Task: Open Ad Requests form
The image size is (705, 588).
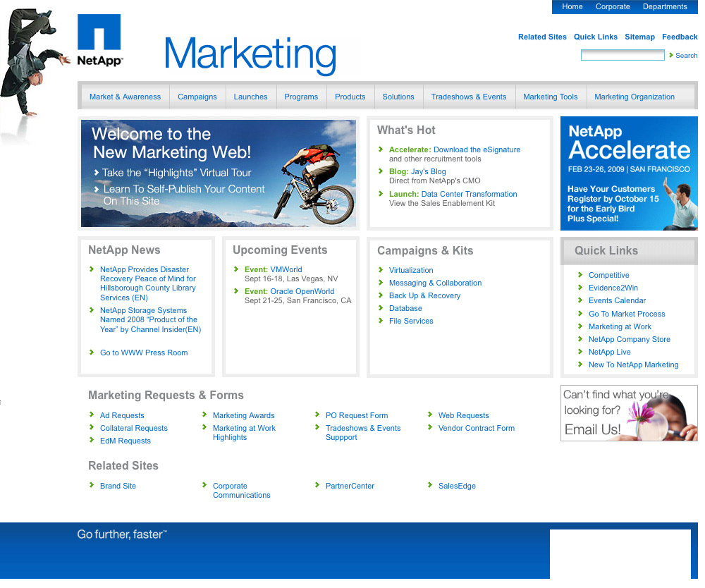Action: tap(122, 415)
